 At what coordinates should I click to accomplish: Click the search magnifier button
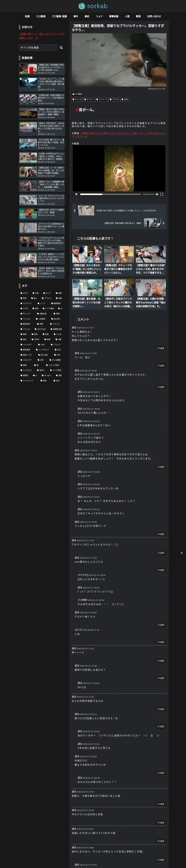tap(61, 48)
